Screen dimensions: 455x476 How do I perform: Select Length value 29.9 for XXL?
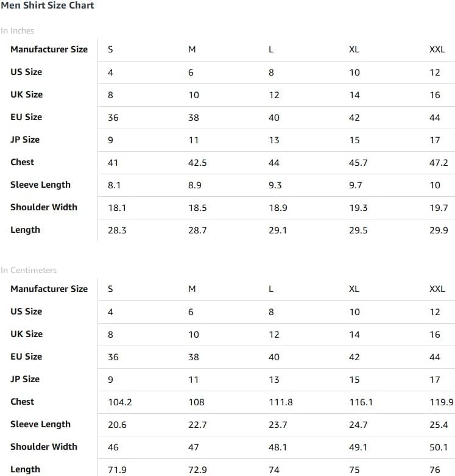pyautogui.click(x=439, y=230)
